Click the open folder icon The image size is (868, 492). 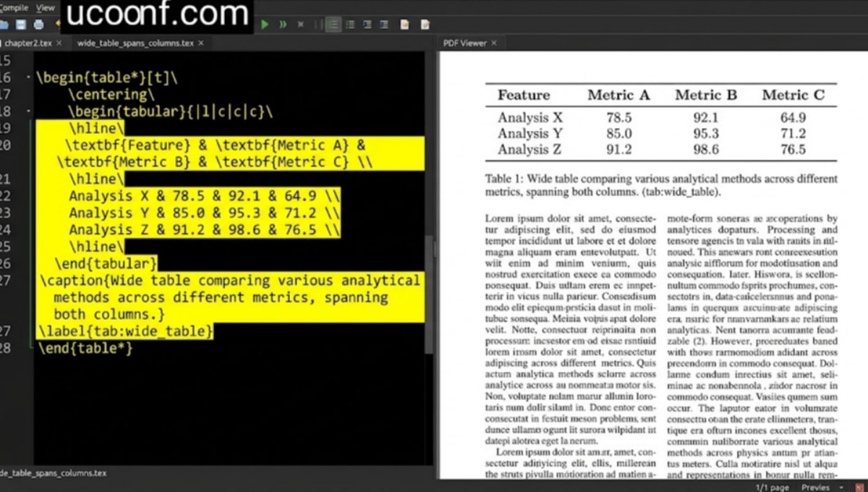(4, 25)
